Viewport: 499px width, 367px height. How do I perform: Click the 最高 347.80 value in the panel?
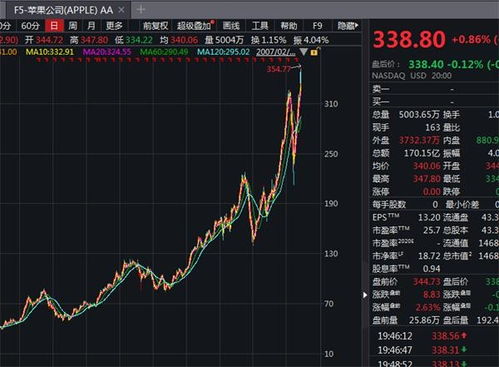coord(427,179)
